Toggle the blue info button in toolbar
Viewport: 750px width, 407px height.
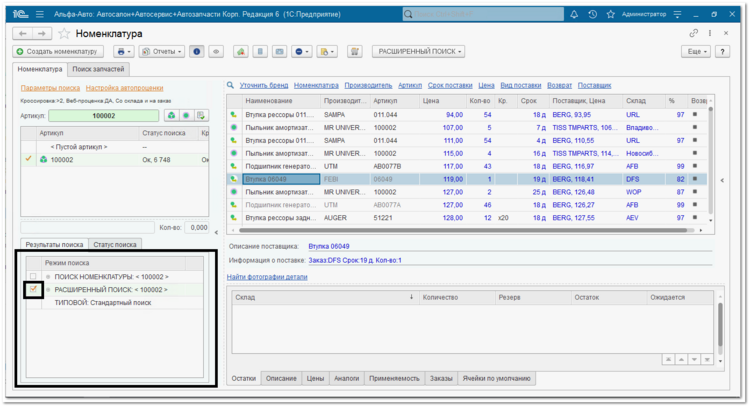coord(197,51)
